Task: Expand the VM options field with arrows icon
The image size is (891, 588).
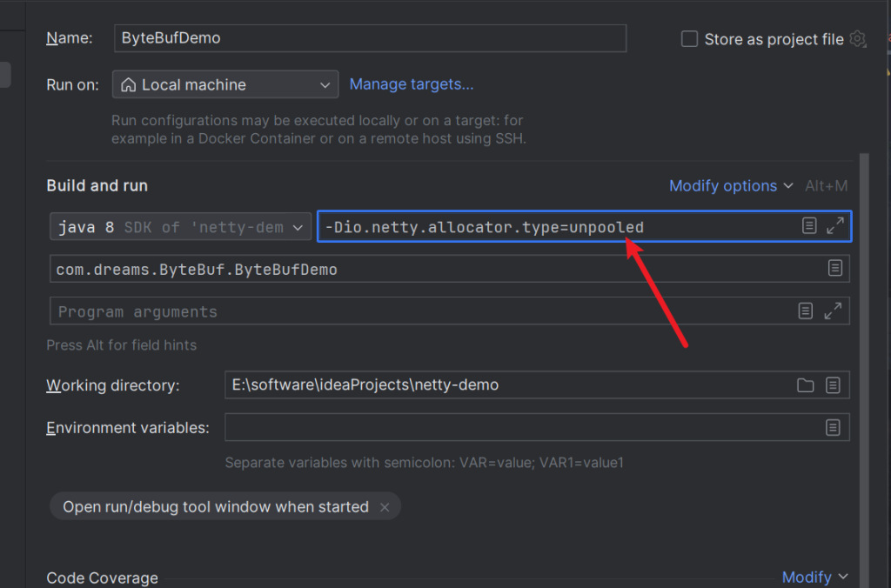Action: coord(835,226)
